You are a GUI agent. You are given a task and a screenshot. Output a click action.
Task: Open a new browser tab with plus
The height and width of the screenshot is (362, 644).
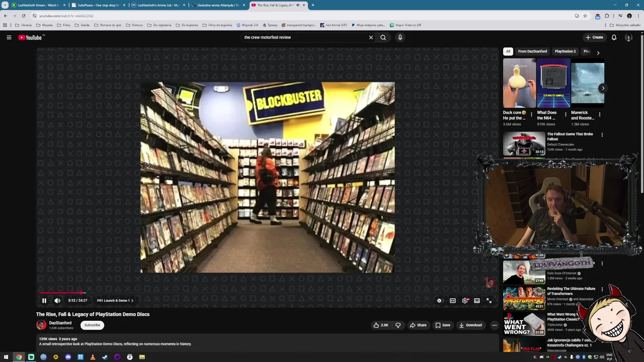click(313, 5)
